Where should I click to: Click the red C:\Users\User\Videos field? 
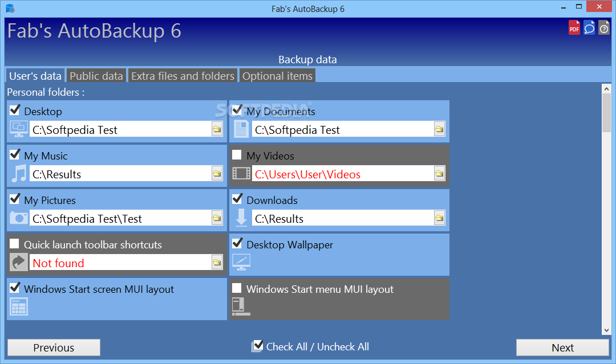pyautogui.click(x=343, y=173)
